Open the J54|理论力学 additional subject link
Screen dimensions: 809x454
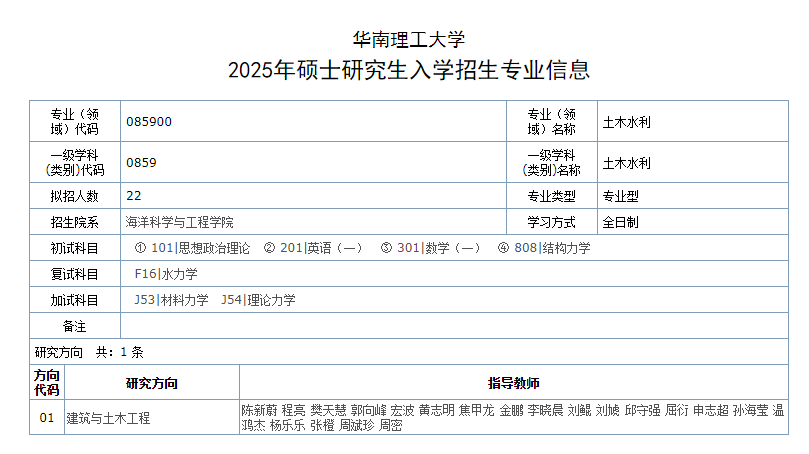click(258, 300)
